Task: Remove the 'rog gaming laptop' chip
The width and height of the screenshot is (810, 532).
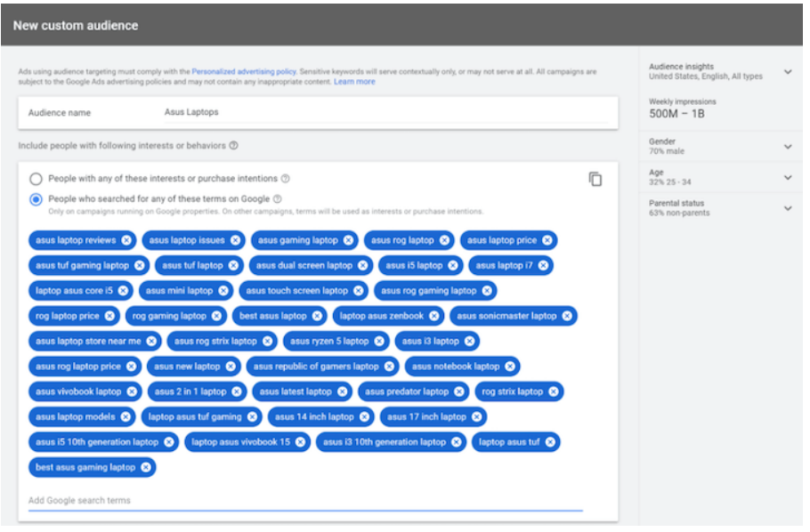Action: tap(216, 317)
